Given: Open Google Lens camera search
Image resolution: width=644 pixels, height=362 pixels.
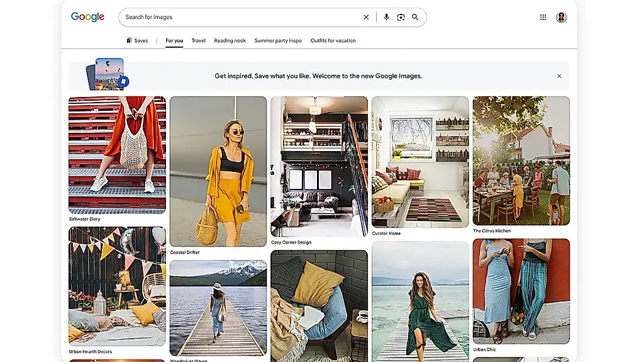Looking at the screenshot, I should [x=401, y=17].
